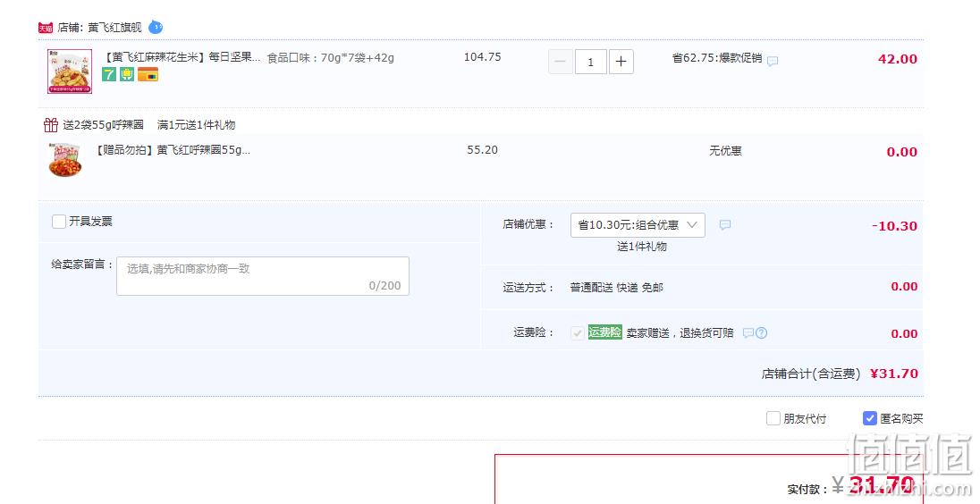The width and height of the screenshot is (980, 504).
Task: Click the comment icon in the 运费险 row
Action: pos(748,333)
